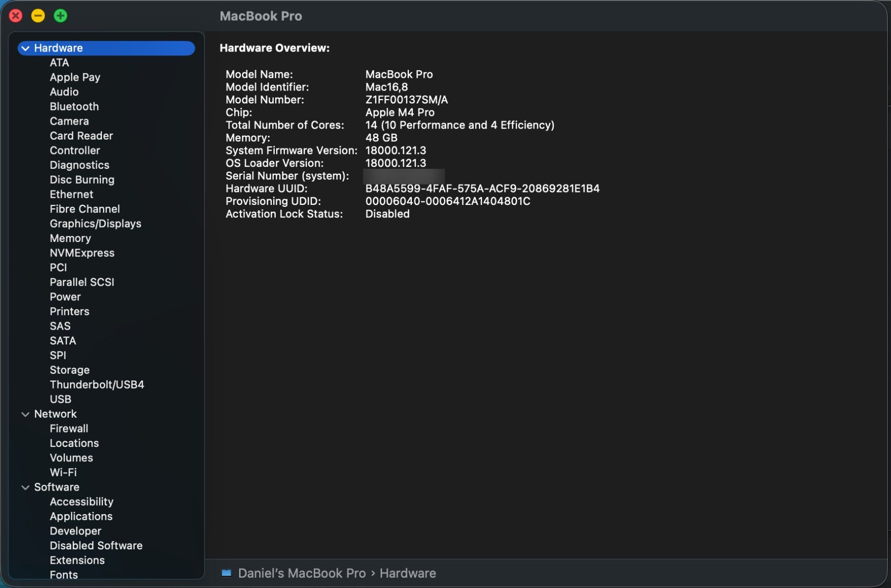
Task: Select Firewall under Network
Action: pyautogui.click(x=69, y=429)
